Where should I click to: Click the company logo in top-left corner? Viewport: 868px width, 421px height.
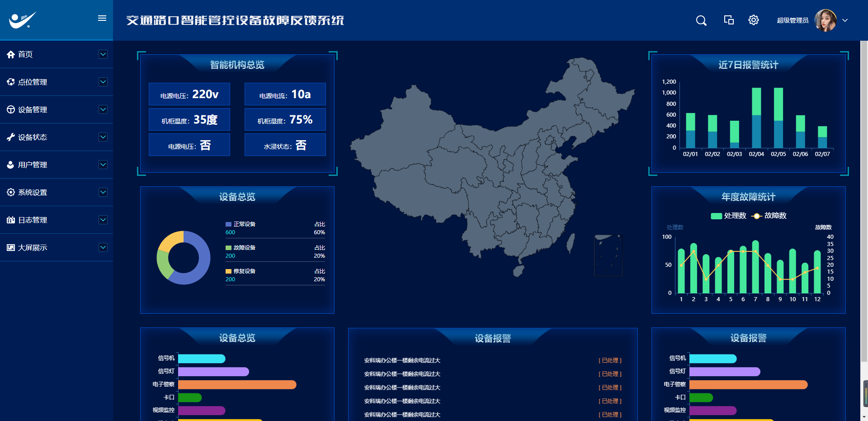pyautogui.click(x=23, y=20)
